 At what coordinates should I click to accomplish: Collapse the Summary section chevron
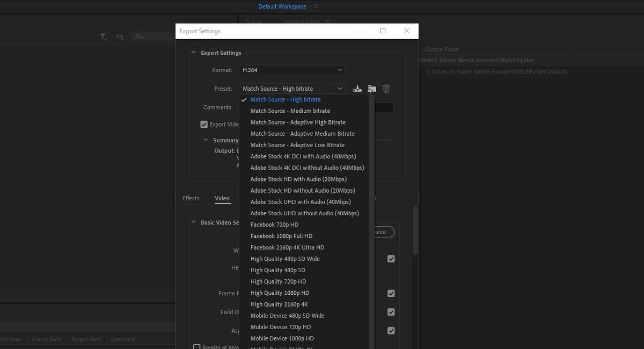pos(205,140)
